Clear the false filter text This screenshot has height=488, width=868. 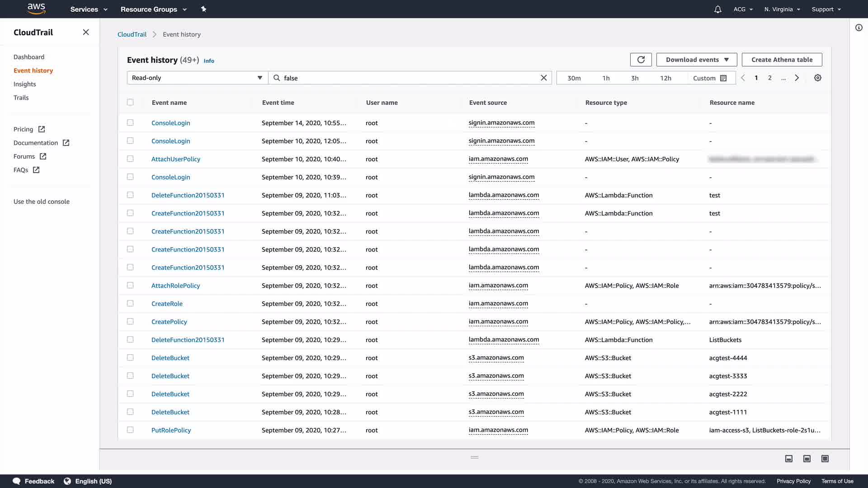tap(543, 78)
